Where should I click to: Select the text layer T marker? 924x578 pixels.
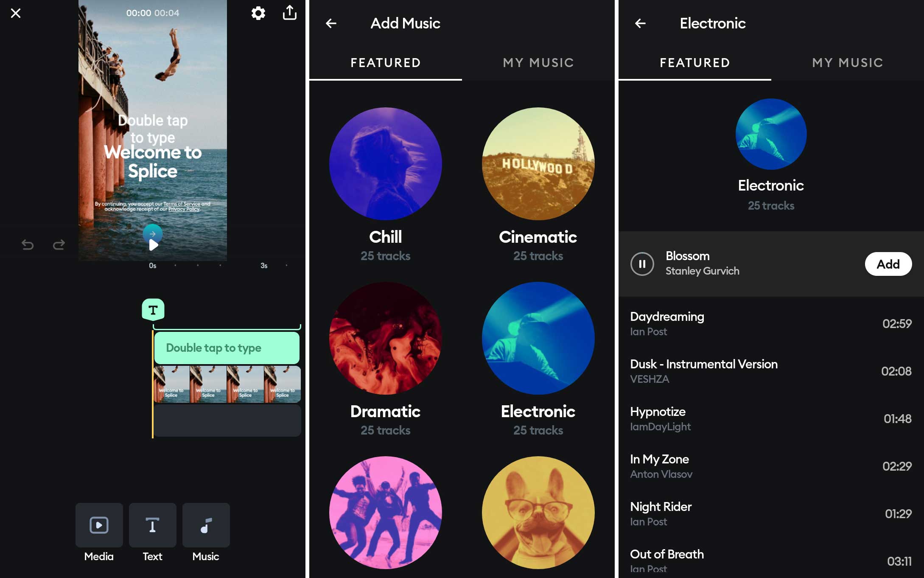153,310
